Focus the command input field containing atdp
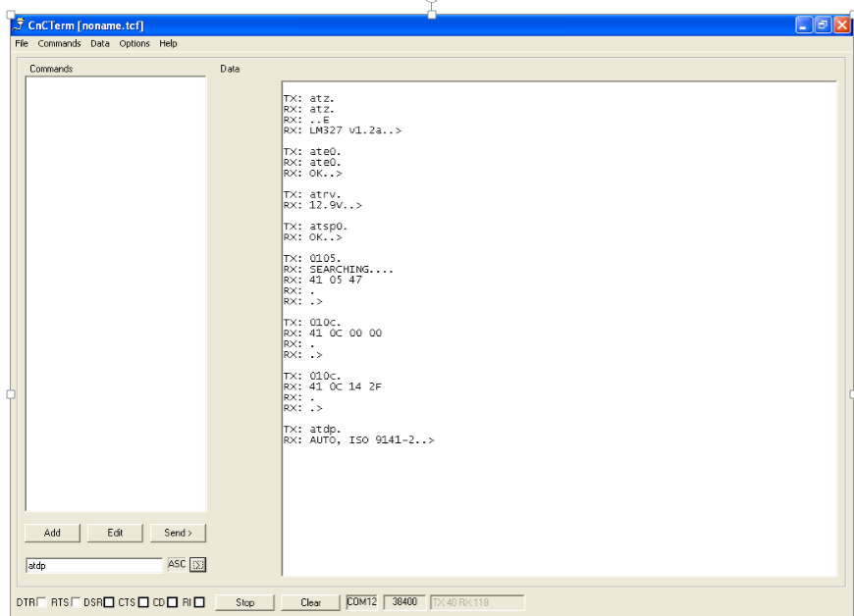The width and height of the screenshot is (854, 616). (x=94, y=565)
